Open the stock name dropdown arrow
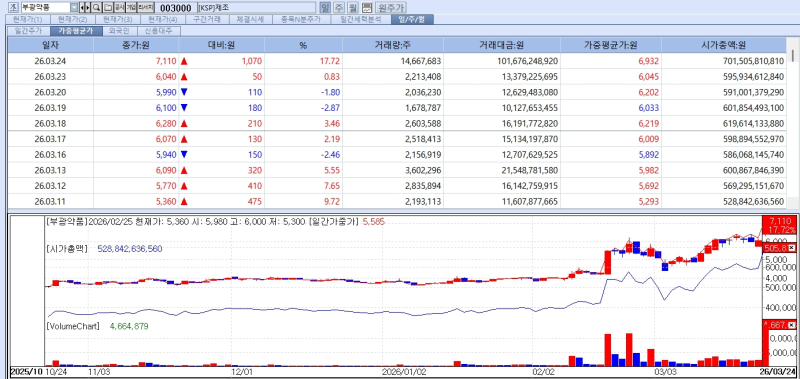This screenshot has width=800, height=379. [74, 8]
